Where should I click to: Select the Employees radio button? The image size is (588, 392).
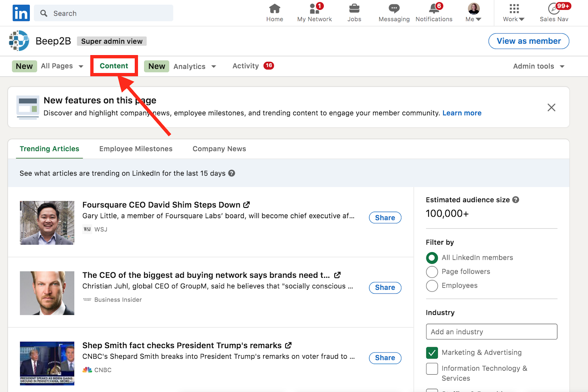coord(432,286)
